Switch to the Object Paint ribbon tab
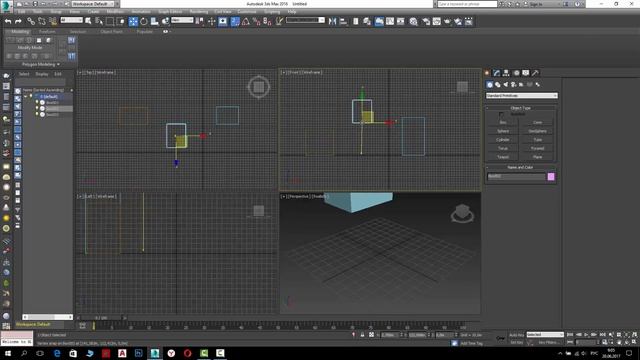 pyautogui.click(x=111, y=31)
